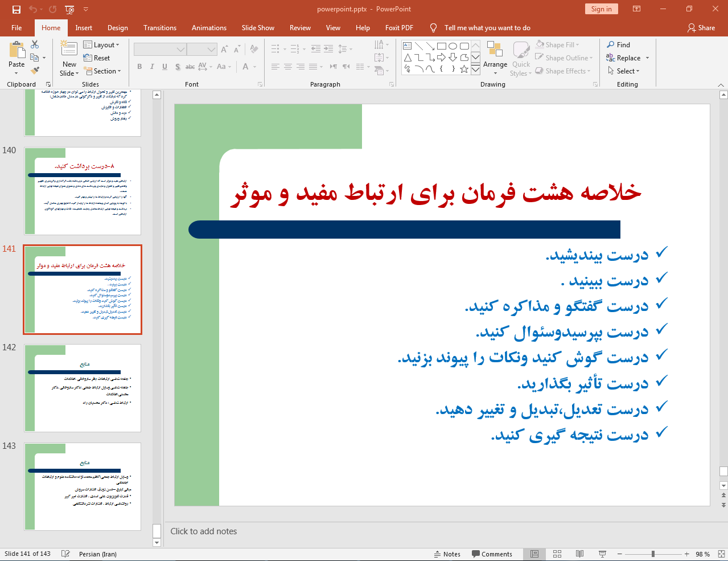
Task: Toggle Bold formatting
Action: (x=139, y=67)
